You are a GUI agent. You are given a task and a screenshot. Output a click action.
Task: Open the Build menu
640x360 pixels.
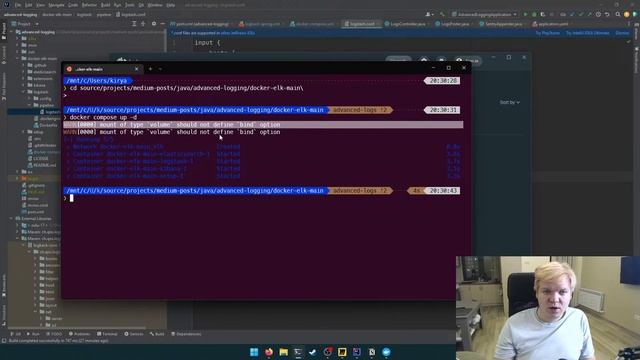[x=105, y=5]
